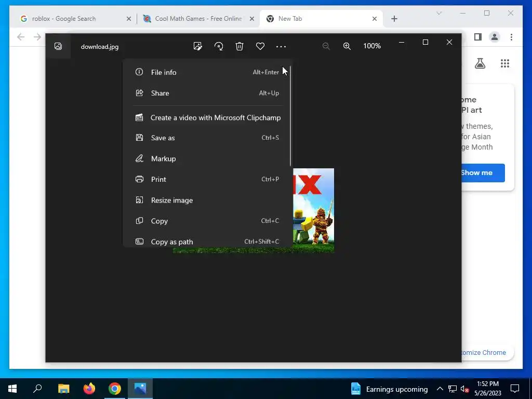This screenshot has width=532, height=399.
Task: Select Copy as path entry
Action: (x=207, y=242)
